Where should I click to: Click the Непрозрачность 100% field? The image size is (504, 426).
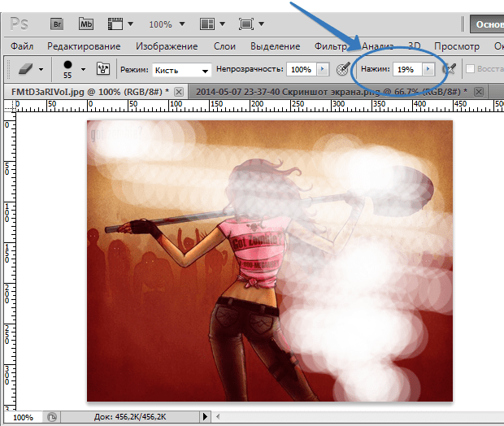(x=301, y=70)
